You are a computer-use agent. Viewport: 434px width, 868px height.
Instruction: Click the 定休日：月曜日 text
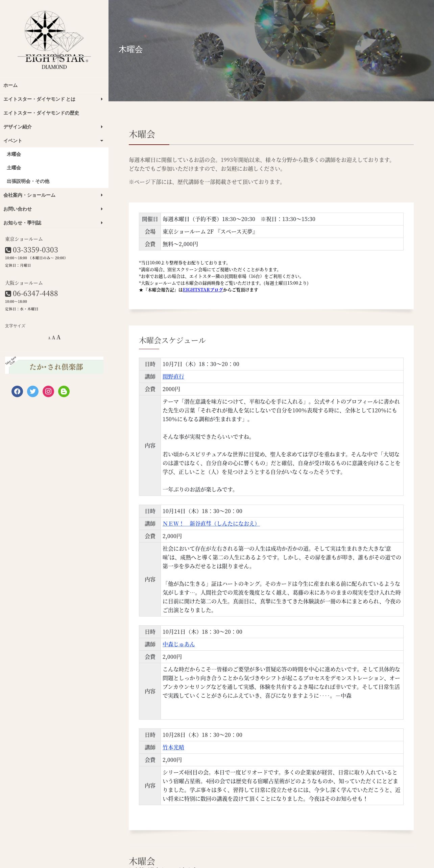[18, 265]
